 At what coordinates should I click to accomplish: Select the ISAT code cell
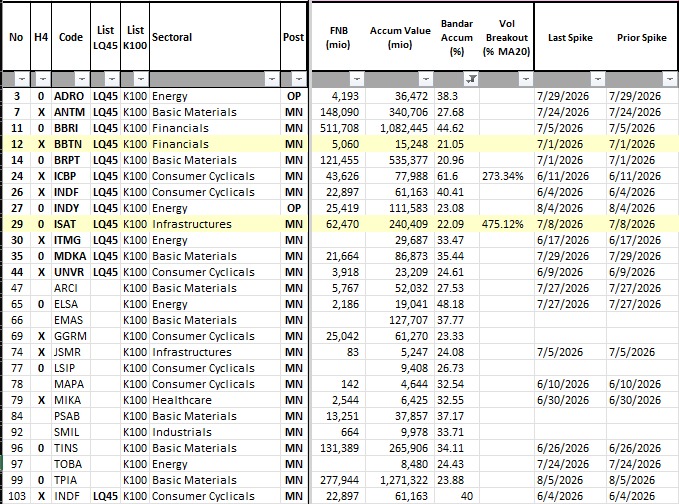pyautogui.click(x=71, y=224)
